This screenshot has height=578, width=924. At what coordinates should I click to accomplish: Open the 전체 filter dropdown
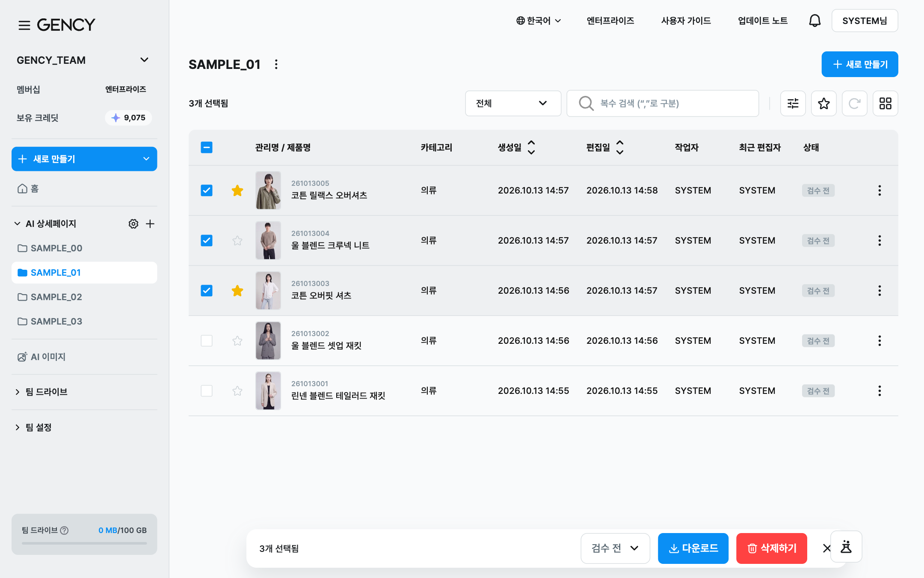click(x=513, y=103)
